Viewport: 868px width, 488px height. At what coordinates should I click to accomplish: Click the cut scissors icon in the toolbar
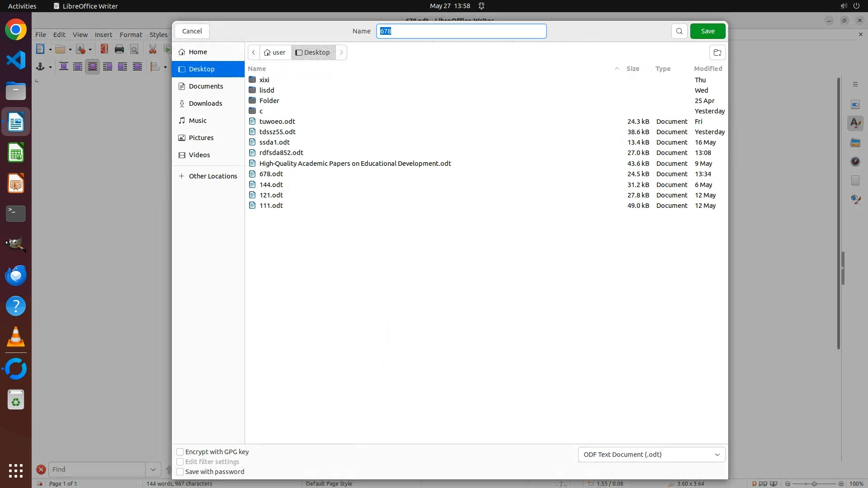[x=153, y=49]
